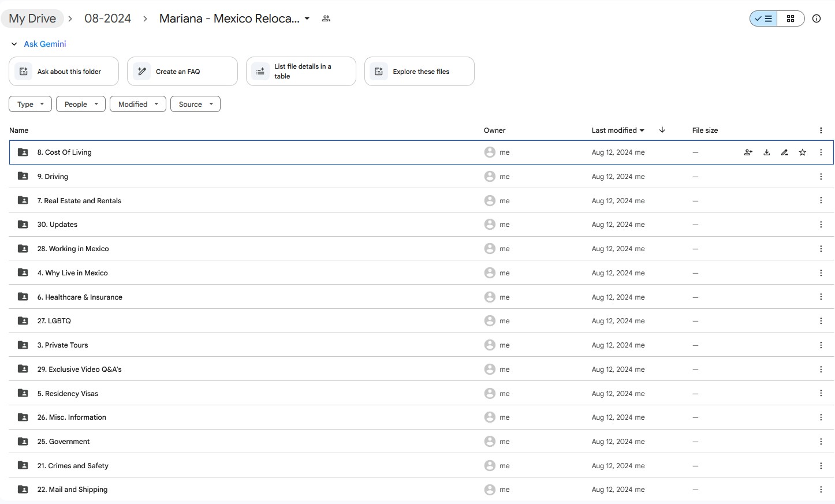The image size is (835, 504).
Task: Select the 5. Residency Visas folder
Action: click(422, 393)
